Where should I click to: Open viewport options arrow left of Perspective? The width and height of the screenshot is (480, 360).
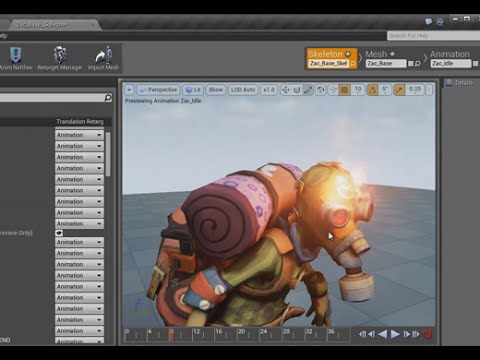point(129,90)
